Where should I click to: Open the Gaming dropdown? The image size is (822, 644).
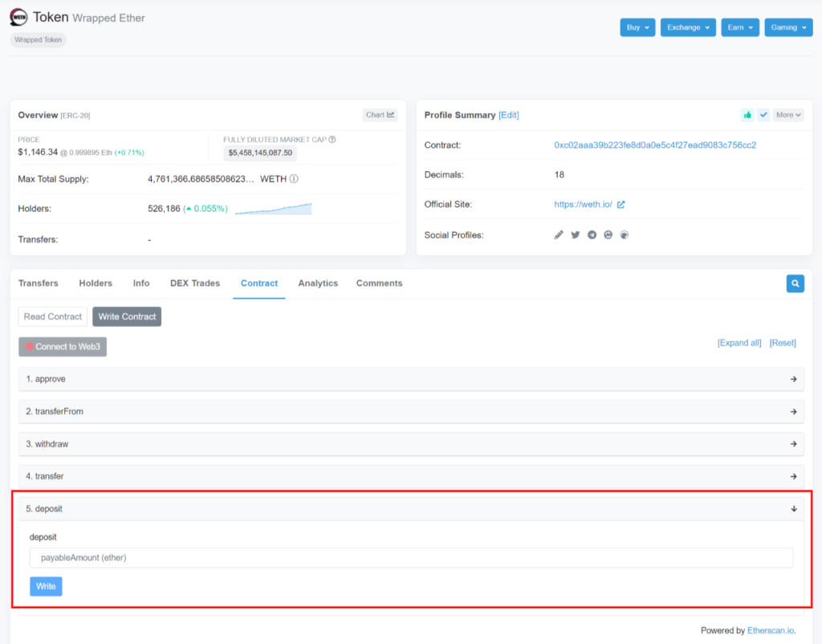[788, 27]
